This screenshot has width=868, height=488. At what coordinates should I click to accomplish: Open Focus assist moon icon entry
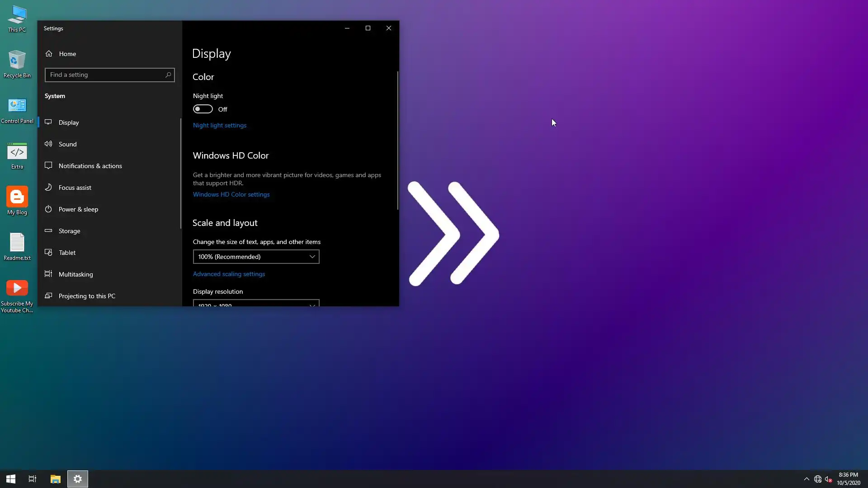48,188
